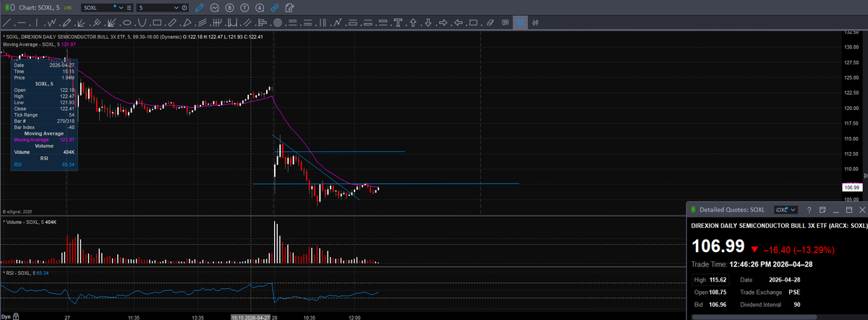Image resolution: width=868 pixels, height=320 pixels.
Task: Expand the interval 5 dropdown
Action: click(176, 7)
